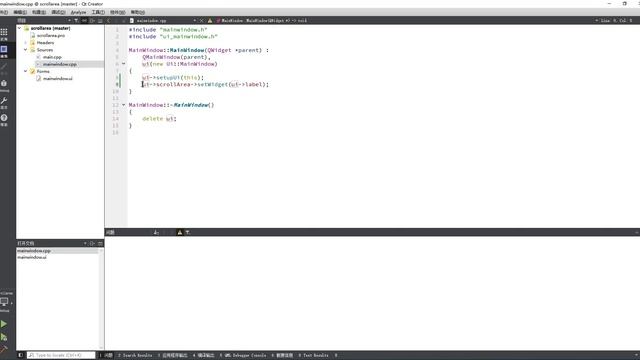Select scrollarea.pro in project tree
The height and width of the screenshot is (360, 640).
pos(51,36)
